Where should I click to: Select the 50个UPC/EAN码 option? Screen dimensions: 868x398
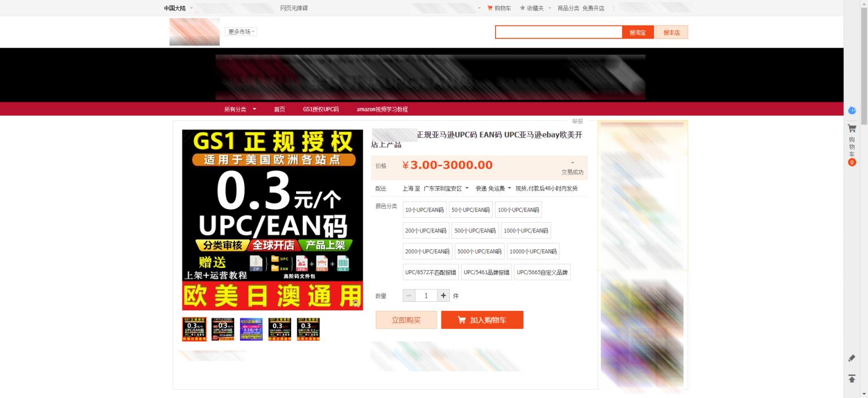point(471,210)
